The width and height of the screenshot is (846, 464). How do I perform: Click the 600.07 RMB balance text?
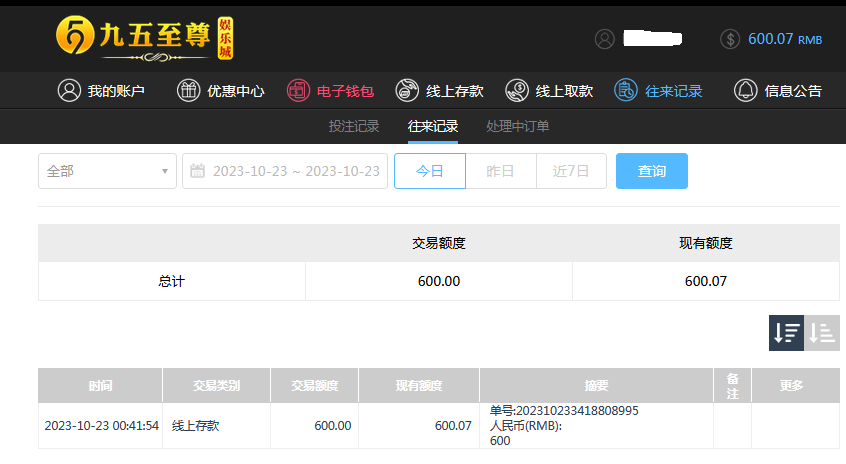click(785, 39)
